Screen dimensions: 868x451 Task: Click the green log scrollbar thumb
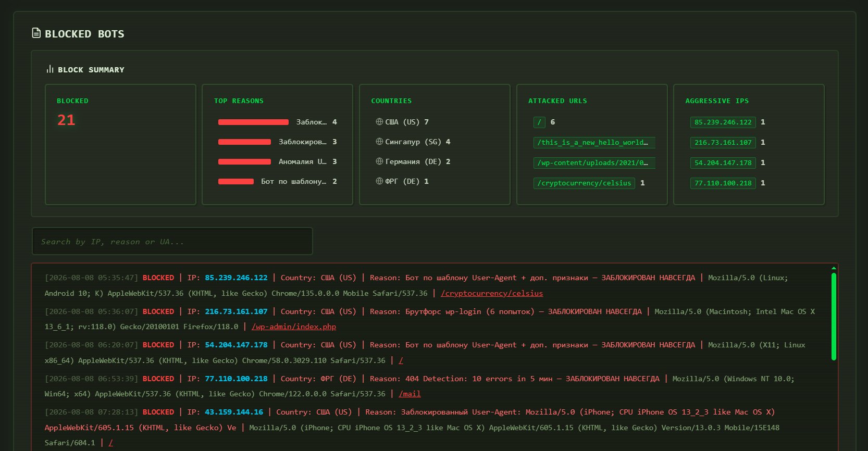click(x=834, y=317)
